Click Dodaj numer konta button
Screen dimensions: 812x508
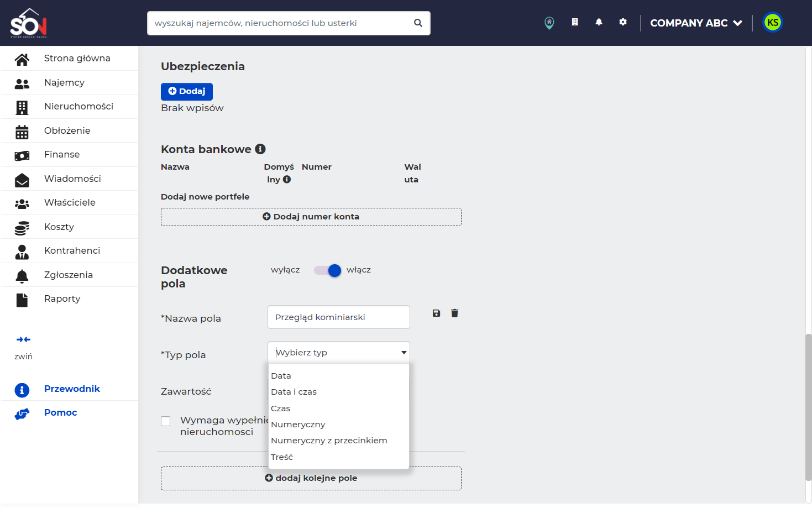(311, 217)
